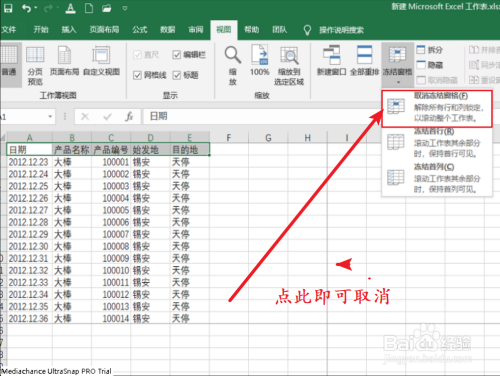Open the 文件 menu tab
This screenshot has width=500, height=376.
[x=9, y=30]
